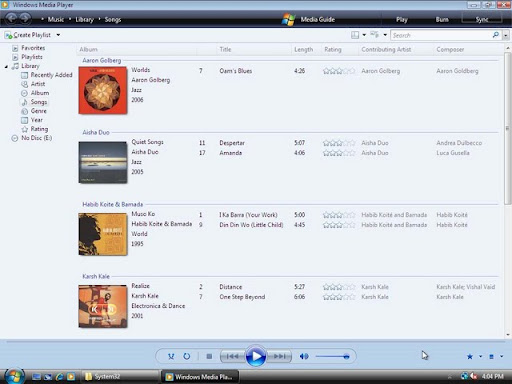Screen dimensions: 512x384
Task: Select No Disc (E:) drive
Action: click(37, 138)
